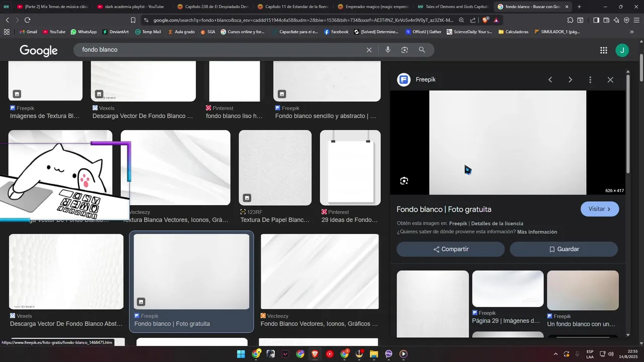
Task: Click into the fondo blanco search field
Action: [221, 50]
